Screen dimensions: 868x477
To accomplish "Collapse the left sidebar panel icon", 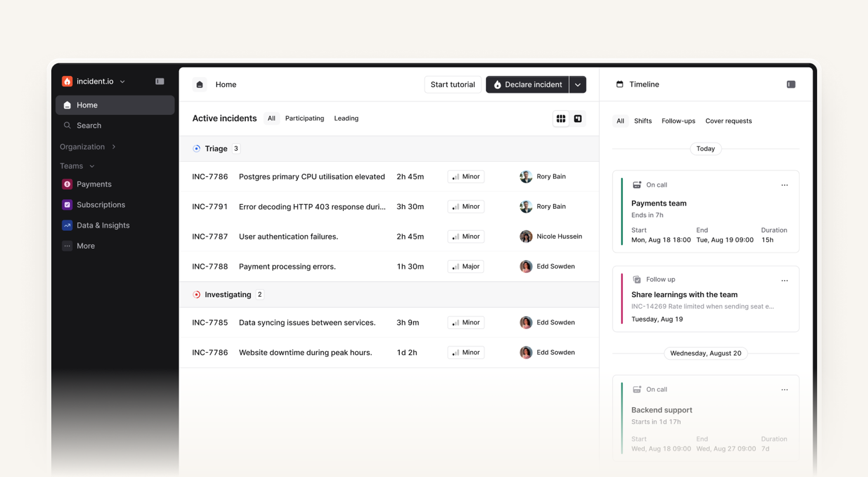I will tap(160, 82).
